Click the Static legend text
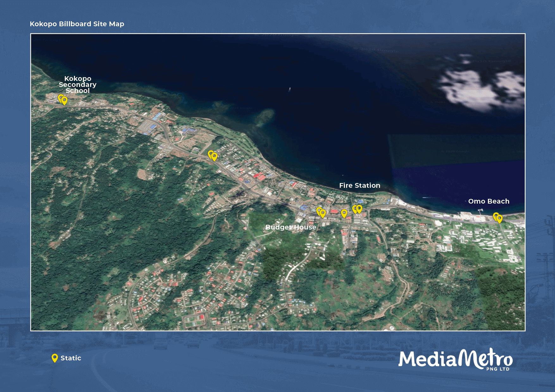Viewport: 555px width, 392px height. [x=71, y=358]
